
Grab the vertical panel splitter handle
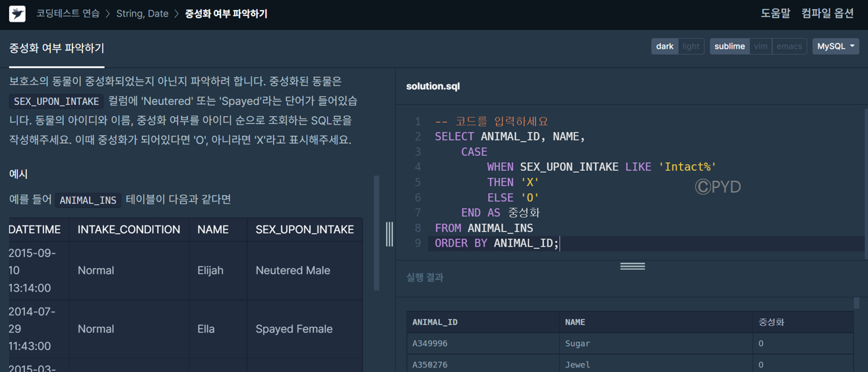tap(389, 234)
